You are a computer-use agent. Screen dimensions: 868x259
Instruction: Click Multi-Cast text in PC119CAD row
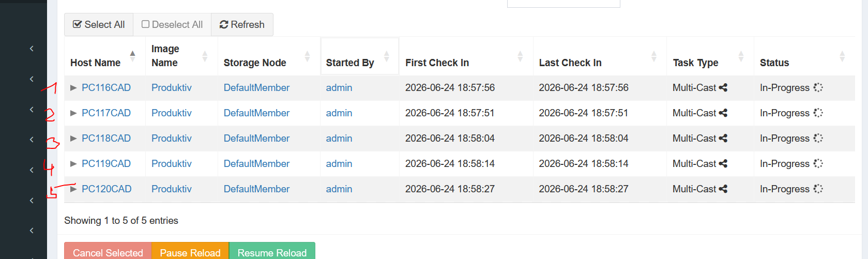[694, 164]
